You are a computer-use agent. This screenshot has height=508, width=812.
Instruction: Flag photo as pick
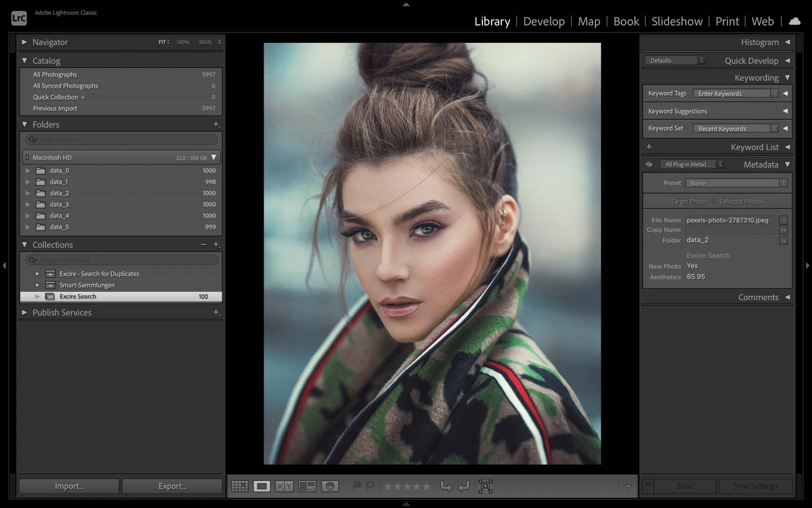(357, 486)
